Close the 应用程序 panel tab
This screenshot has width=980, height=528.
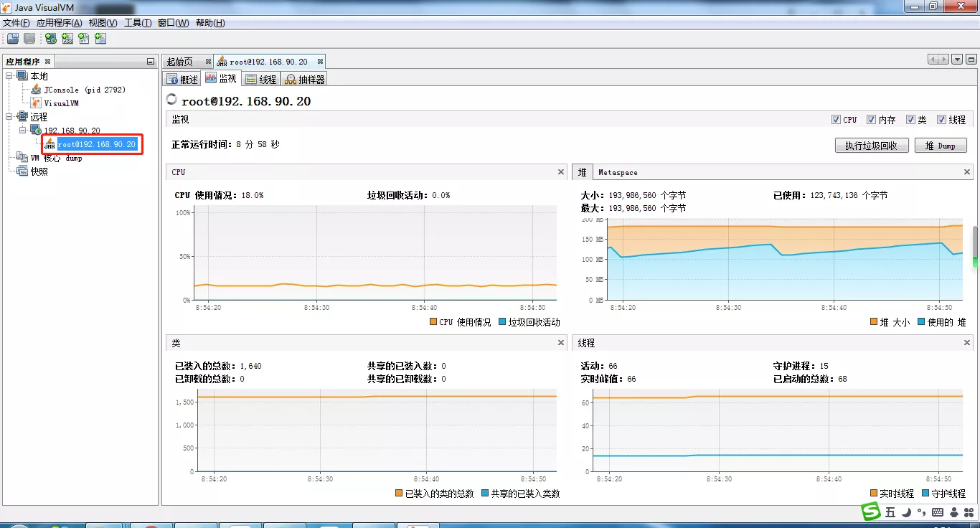(x=47, y=62)
